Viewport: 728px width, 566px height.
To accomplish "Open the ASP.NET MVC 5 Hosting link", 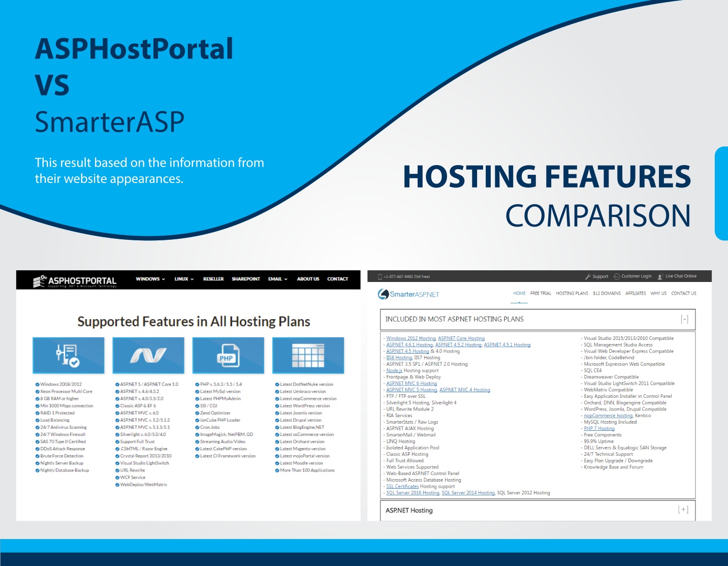I will (x=412, y=390).
